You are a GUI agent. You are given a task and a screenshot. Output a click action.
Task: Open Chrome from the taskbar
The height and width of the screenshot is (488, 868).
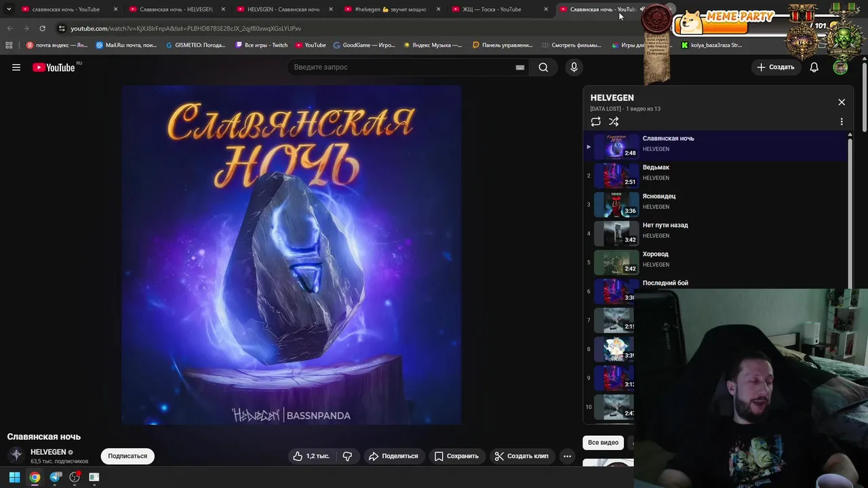pos(35,477)
